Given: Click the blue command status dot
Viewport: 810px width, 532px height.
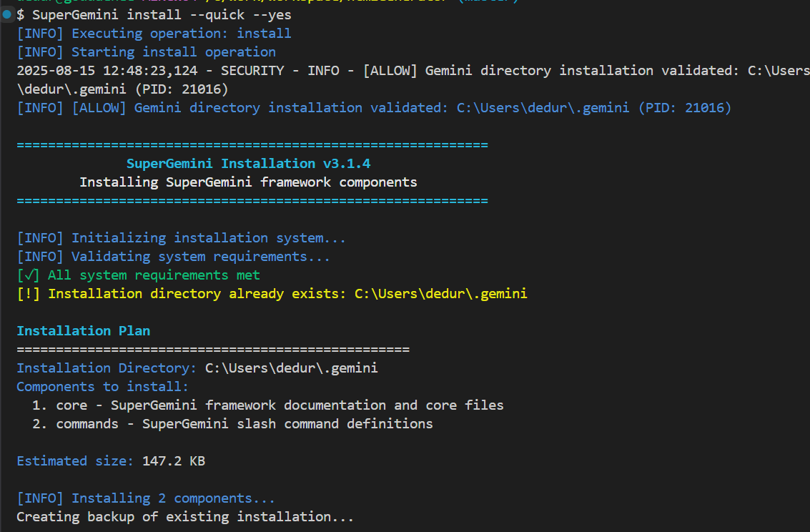Looking at the screenshot, I should click(x=6, y=14).
